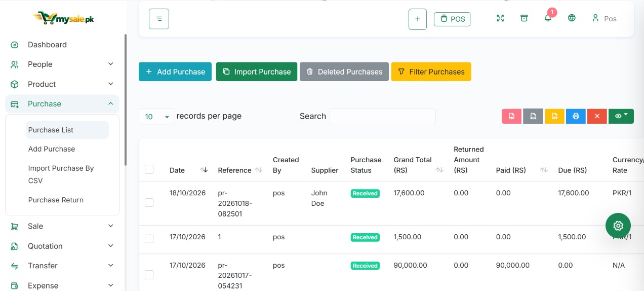Click the Import Purchase button
Image resolution: width=644 pixels, height=291 pixels.
pos(257,71)
